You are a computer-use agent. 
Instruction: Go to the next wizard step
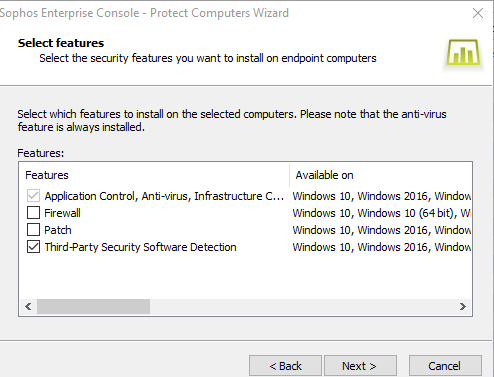coord(360,366)
